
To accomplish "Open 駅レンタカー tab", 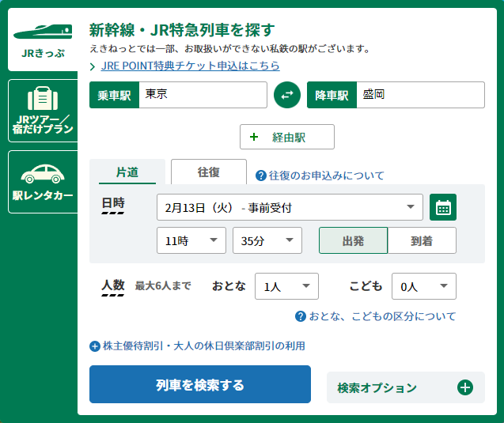I will tap(43, 182).
